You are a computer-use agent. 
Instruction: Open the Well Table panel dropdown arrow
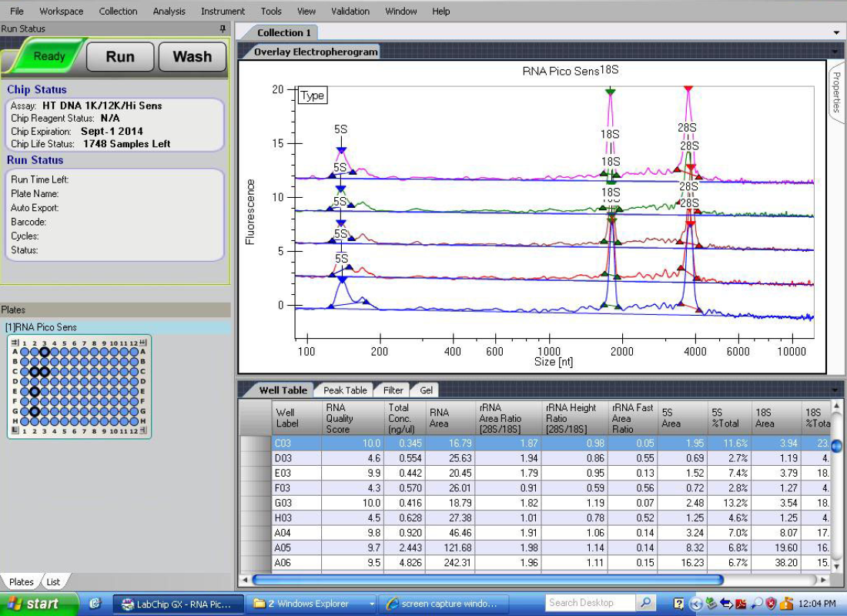click(x=836, y=390)
